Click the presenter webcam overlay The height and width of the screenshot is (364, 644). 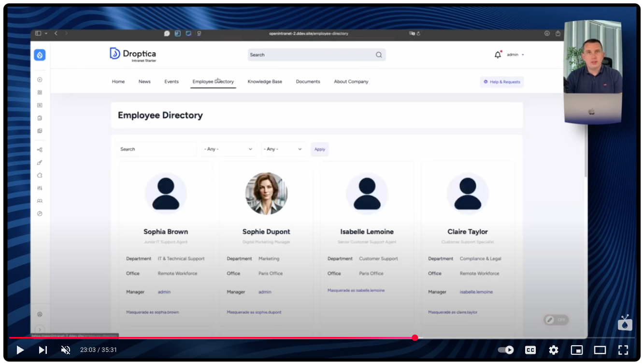coord(593,72)
